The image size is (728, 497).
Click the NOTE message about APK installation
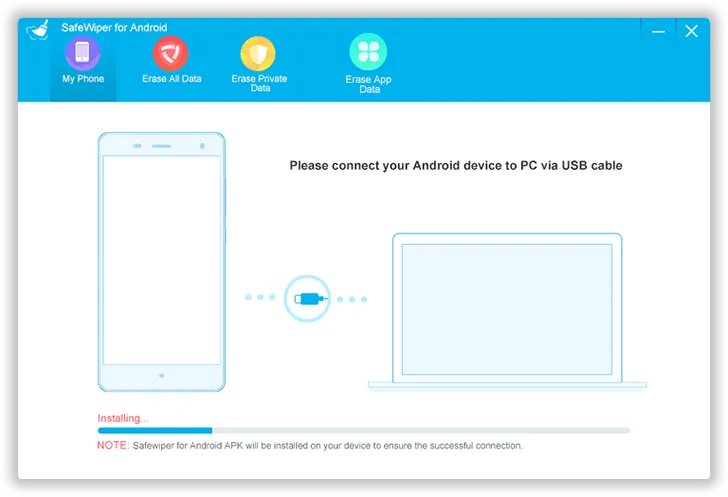[x=310, y=445]
